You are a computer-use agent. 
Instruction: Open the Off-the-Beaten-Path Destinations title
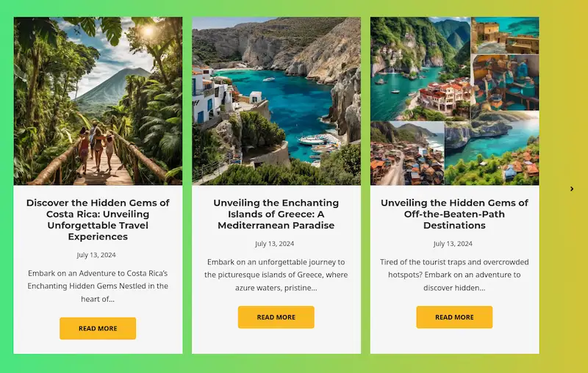coord(454,214)
